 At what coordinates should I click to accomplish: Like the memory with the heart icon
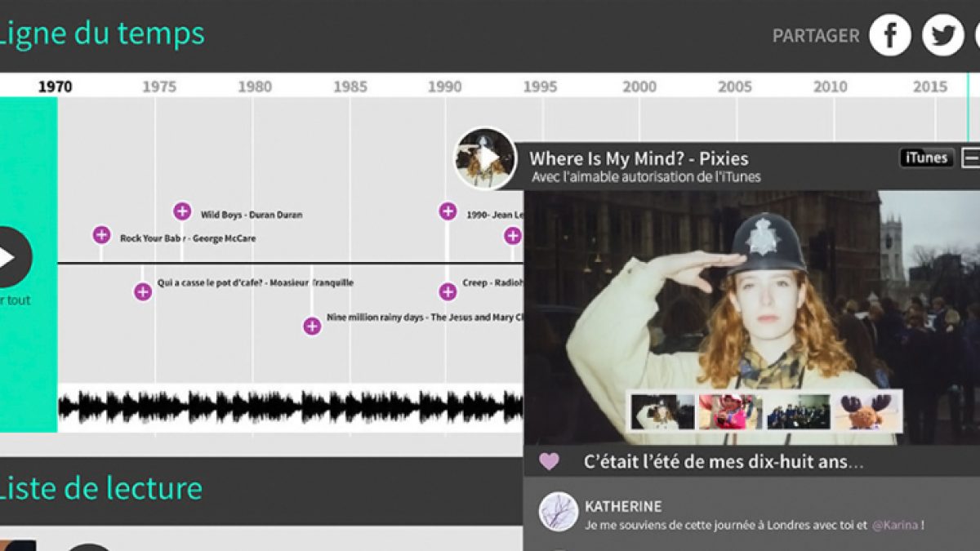pyautogui.click(x=550, y=461)
